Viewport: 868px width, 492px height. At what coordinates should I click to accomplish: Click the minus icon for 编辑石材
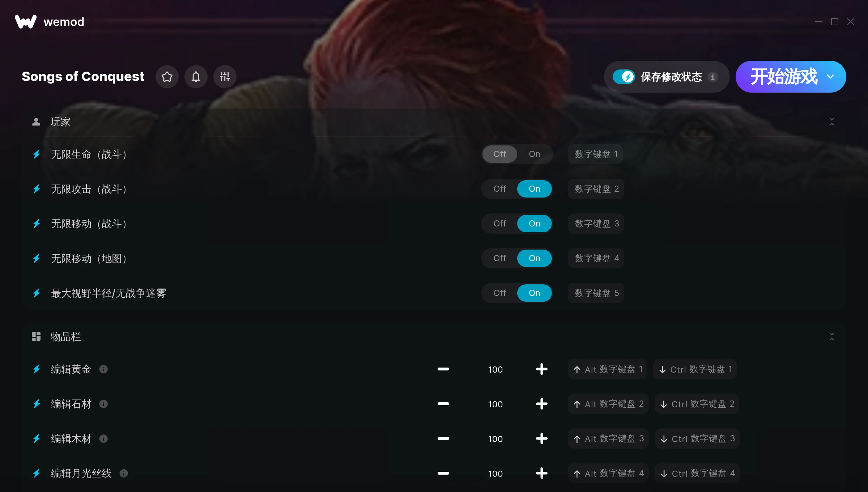tap(443, 404)
